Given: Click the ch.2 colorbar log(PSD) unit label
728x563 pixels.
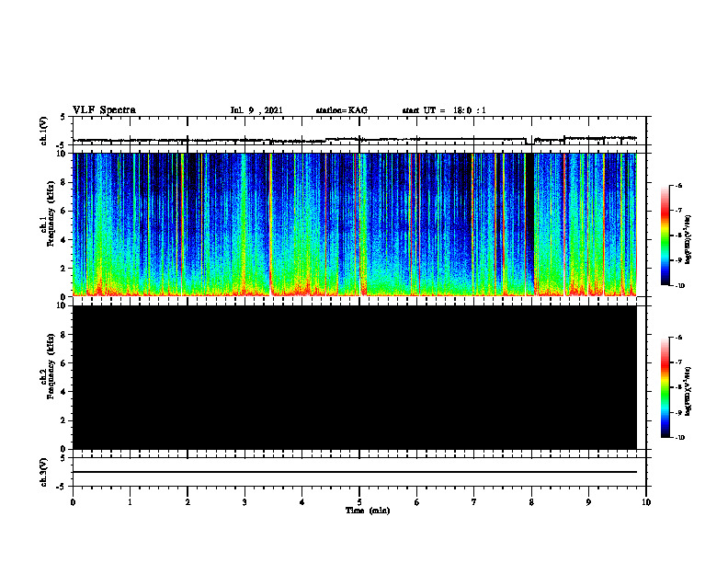Looking at the screenshot, I should pos(688,391).
